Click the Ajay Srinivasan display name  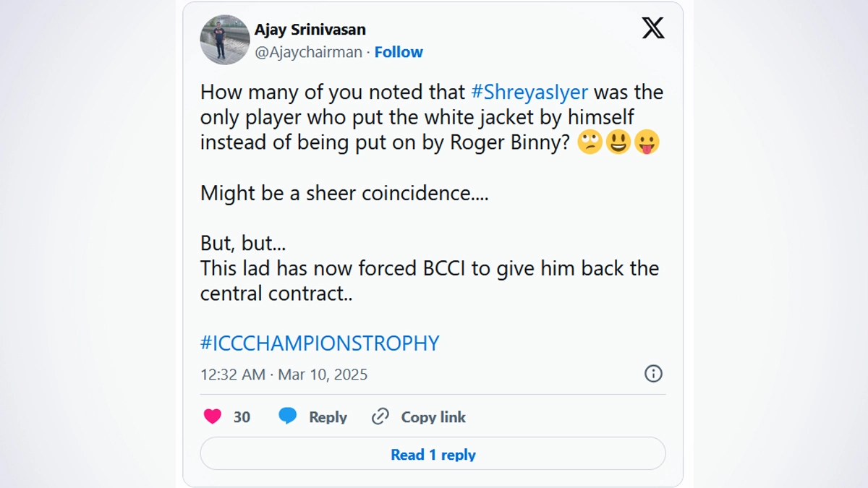tap(310, 30)
